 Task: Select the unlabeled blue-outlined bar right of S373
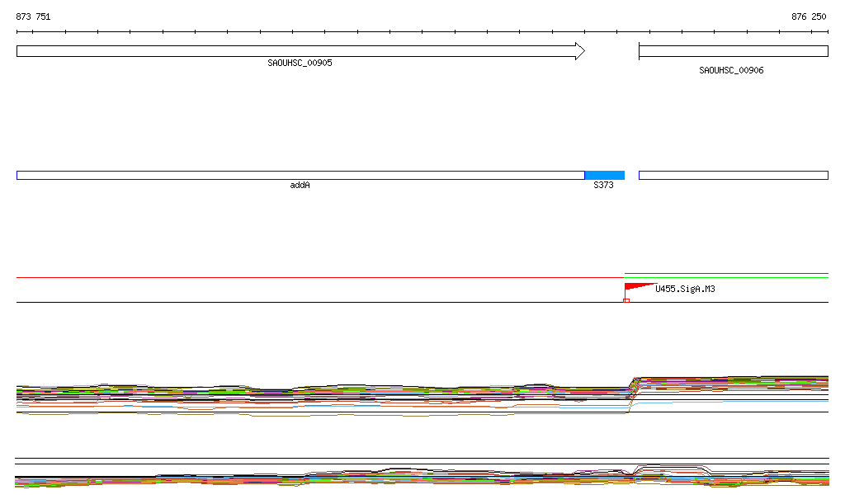click(733, 175)
